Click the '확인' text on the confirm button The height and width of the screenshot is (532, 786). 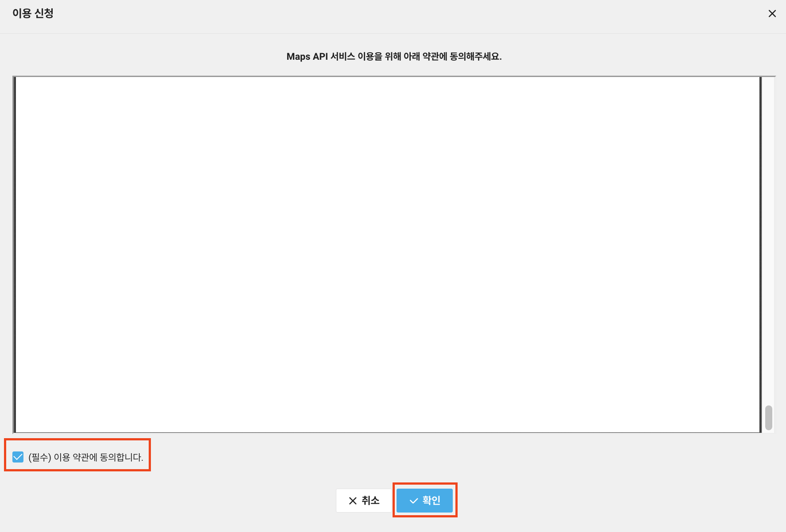coord(431,500)
